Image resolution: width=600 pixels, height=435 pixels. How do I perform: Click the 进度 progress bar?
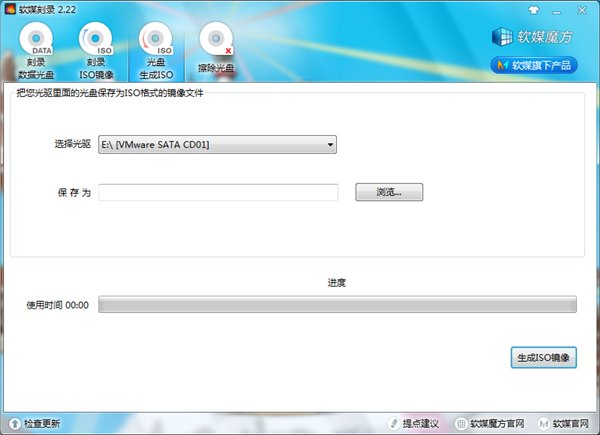point(337,304)
